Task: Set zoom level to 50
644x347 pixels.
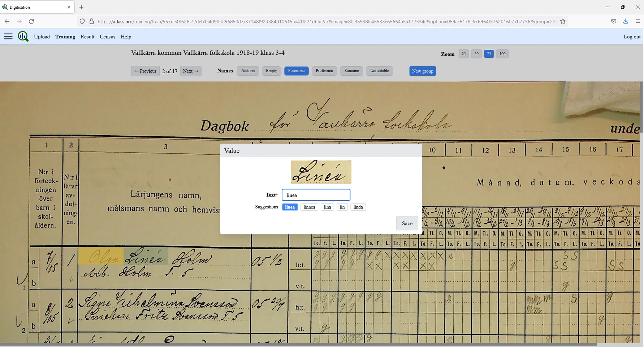Action: [x=476, y=54]
